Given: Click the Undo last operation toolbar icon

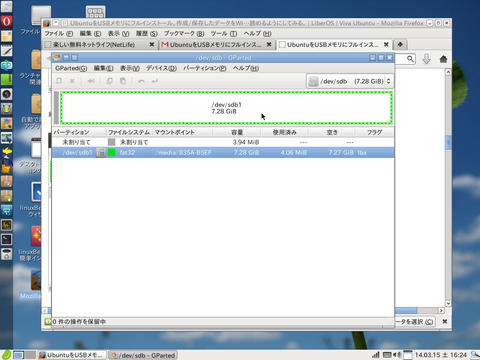Looking at the screenshot, I should pyautogui.click(x=141, y=81).
